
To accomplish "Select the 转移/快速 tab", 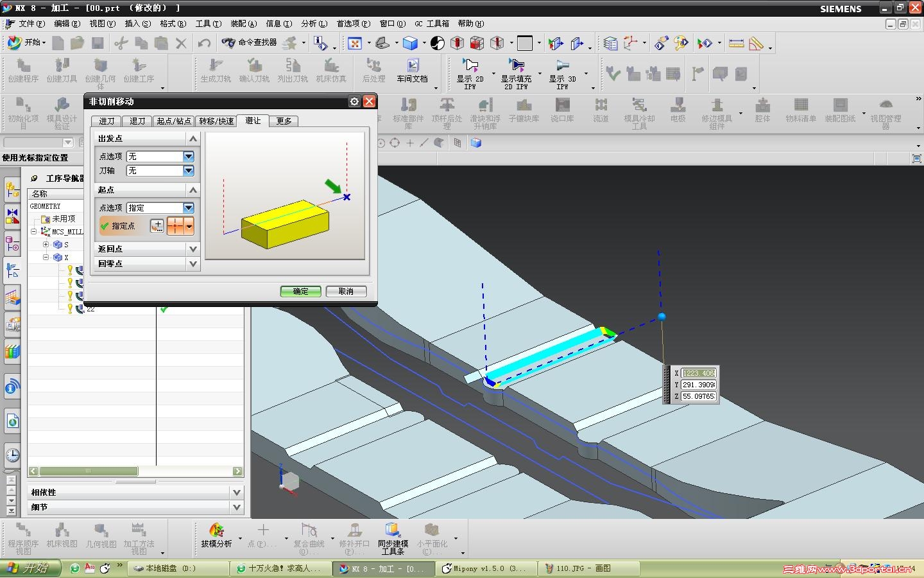I will coord(216,121).
